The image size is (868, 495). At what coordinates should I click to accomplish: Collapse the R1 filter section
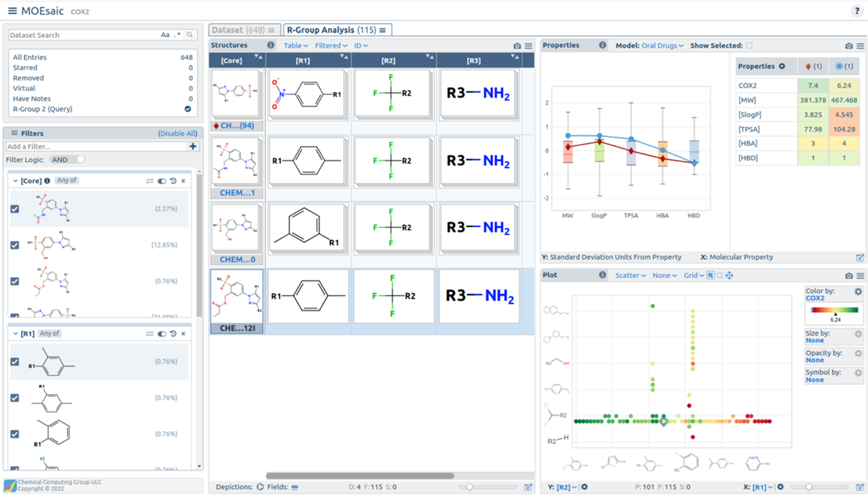pyautogui.click(x=15, y=334)
